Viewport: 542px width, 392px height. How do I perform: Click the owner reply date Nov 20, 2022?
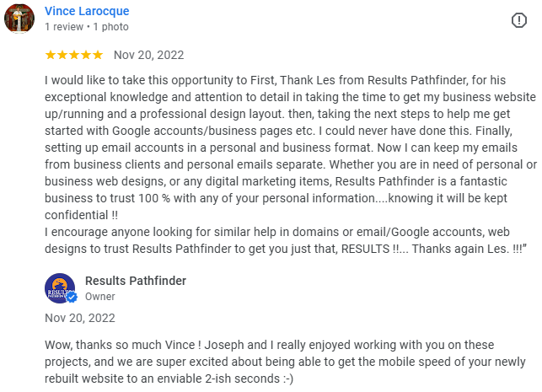[x=80, y=319]
